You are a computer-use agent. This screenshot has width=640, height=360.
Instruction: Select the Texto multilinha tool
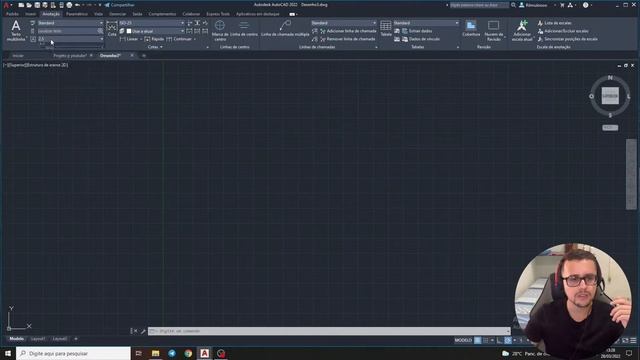[x=16, y=31]
